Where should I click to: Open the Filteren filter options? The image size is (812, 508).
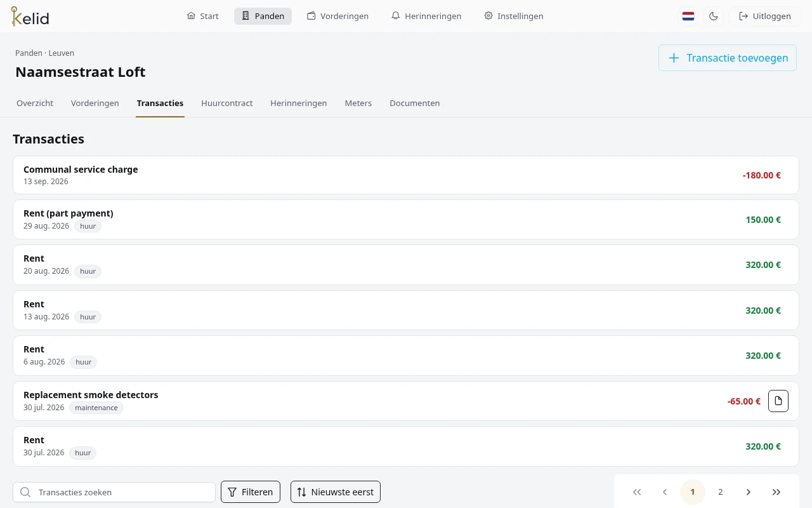(251, 492)
